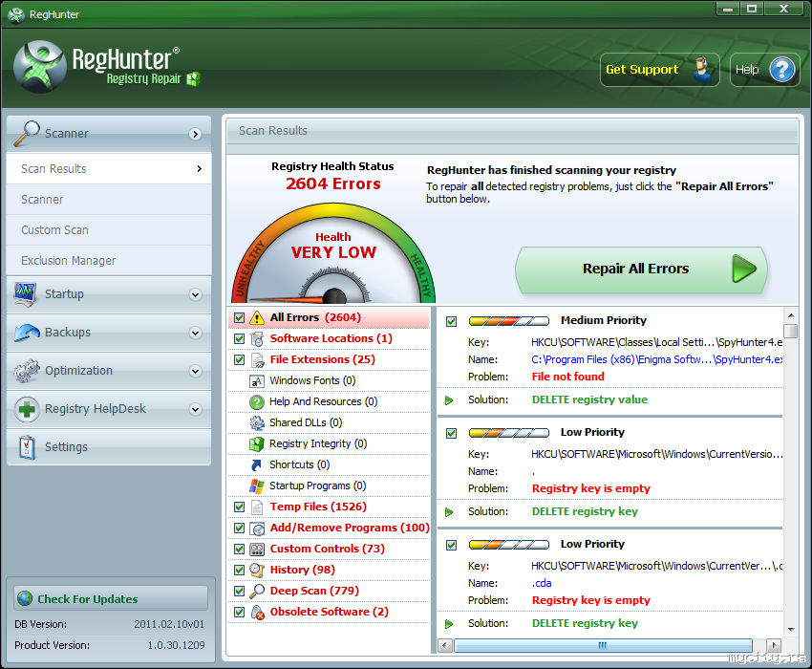
Task: Uncheck the History checkbox
Action: pos(239,570)
